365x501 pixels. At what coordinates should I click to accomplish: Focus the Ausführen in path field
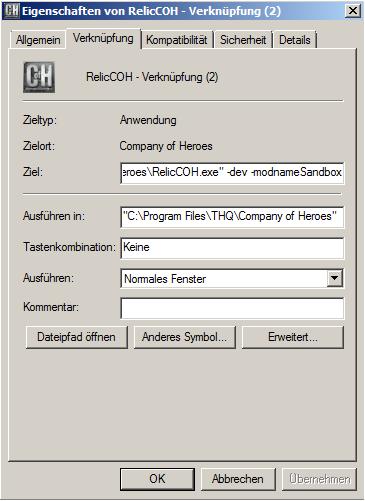232,217
